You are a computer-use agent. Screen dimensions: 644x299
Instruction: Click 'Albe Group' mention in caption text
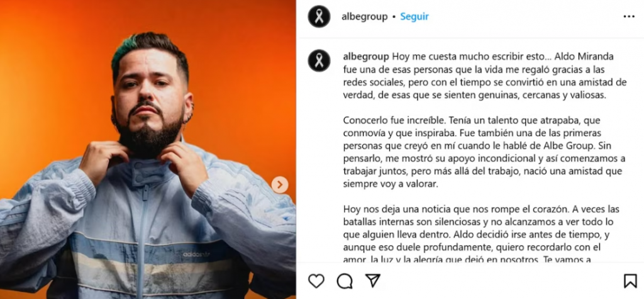coord(574,145)
